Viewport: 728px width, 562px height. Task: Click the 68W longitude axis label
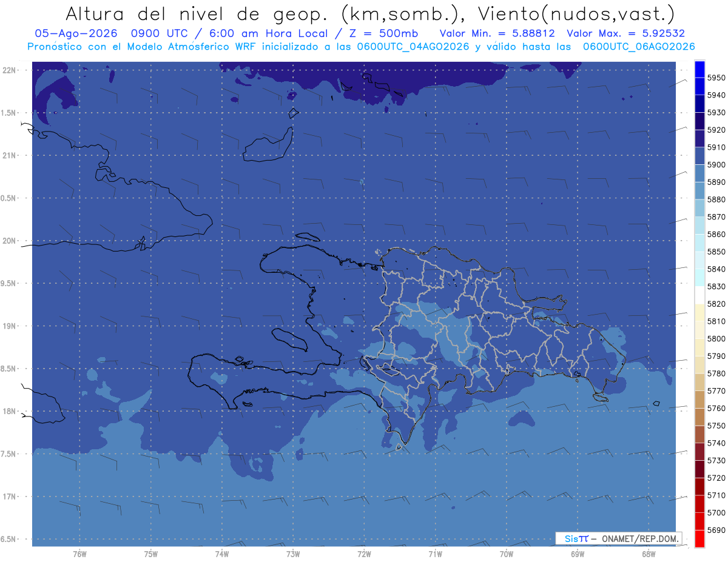649,554
